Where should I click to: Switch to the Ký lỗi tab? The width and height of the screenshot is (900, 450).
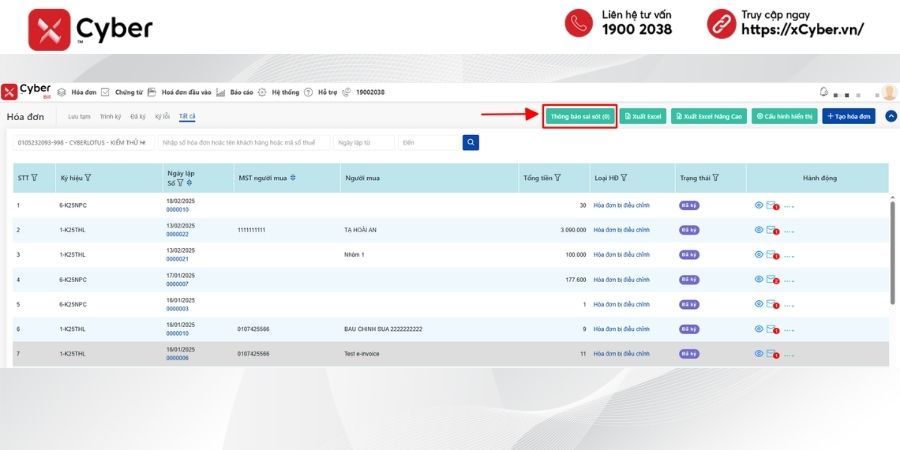pos(162,117)
